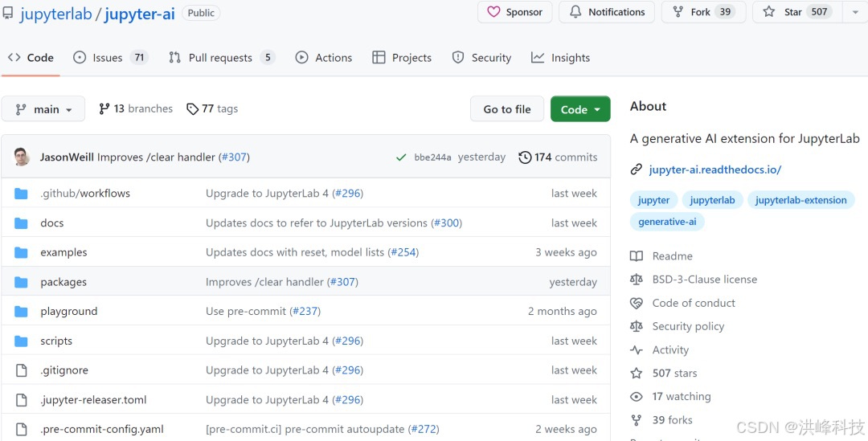868x441 pixels.
Task: View the 174 commits history
Action: click(558, 157)
